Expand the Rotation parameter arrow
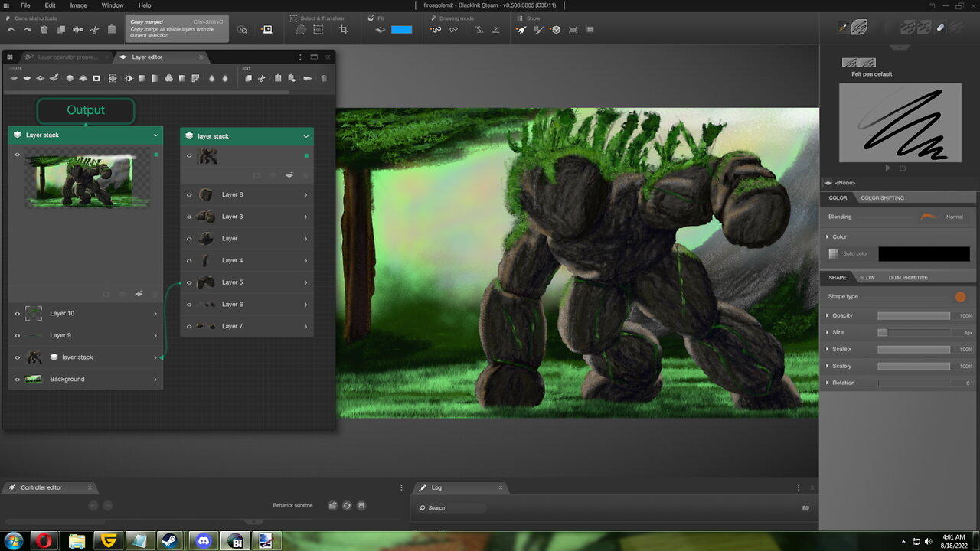The width and height of the screenshot is (980, 551). coord(828,383)
